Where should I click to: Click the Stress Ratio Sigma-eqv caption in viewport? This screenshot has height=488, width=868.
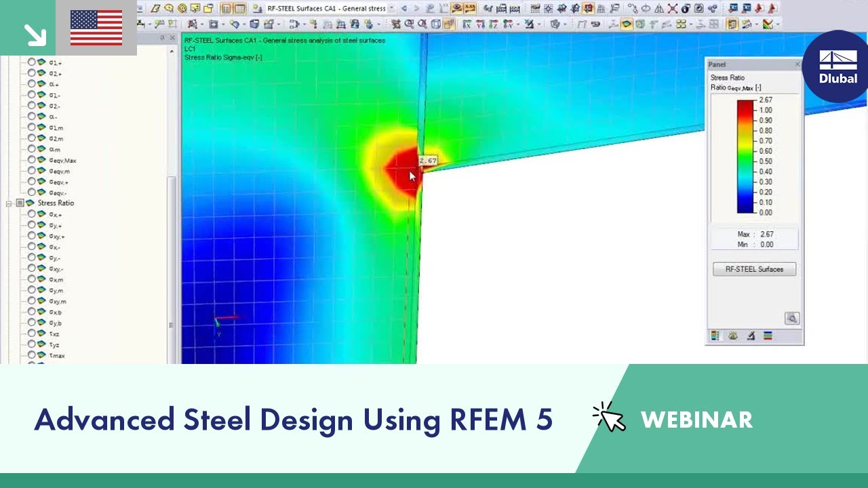[x=223, y=58]
